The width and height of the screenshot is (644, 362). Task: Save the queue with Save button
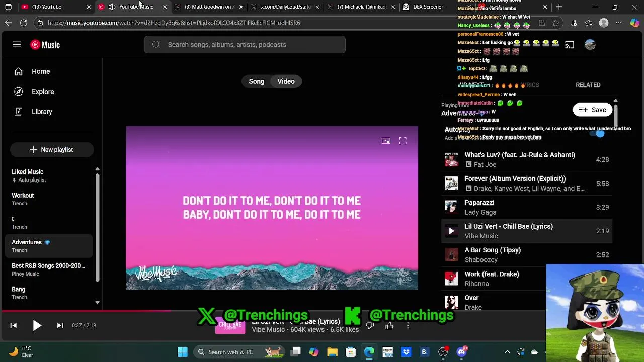(592, 110)
